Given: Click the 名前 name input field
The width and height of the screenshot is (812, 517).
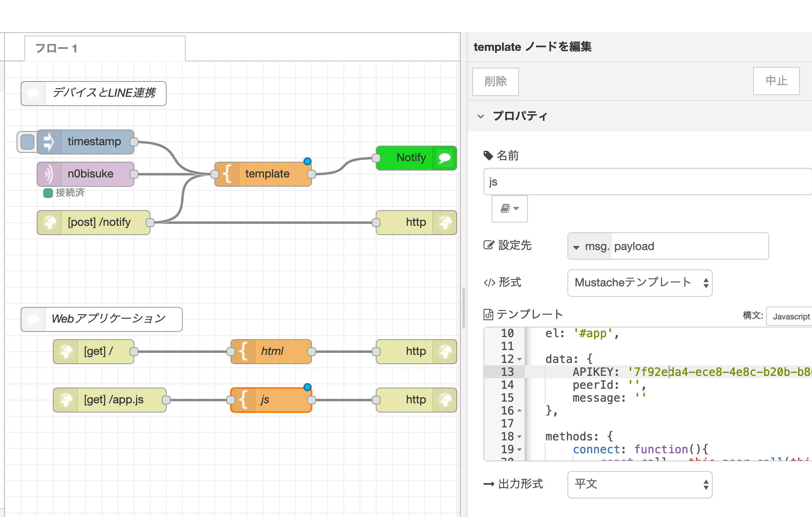Looking at the screenshot, I should 646,182.
